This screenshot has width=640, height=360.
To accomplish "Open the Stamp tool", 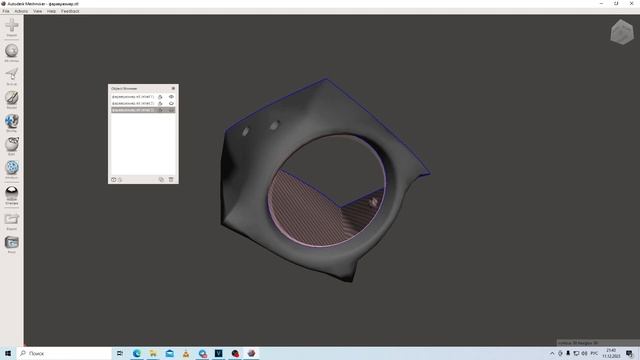I will click(x=12, y=123).
